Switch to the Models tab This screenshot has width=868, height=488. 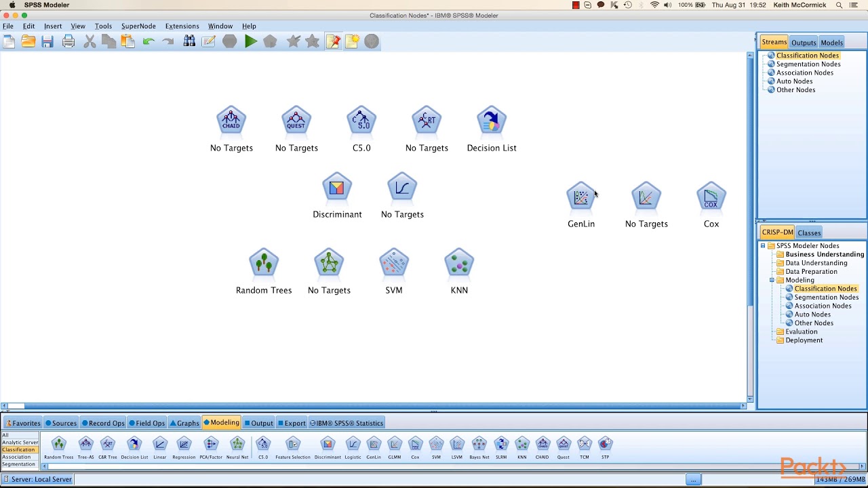(x=832, y=43)
